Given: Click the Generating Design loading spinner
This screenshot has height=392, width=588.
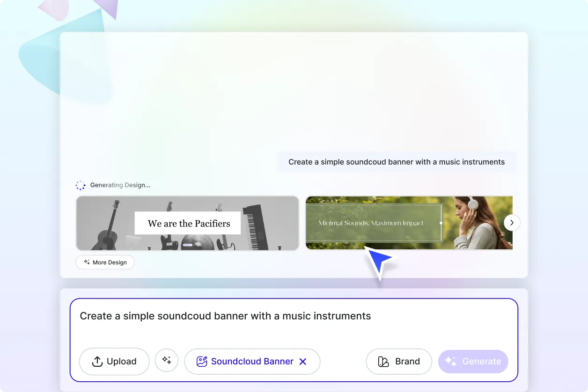Looking at the screenshot, I should 81,185.
